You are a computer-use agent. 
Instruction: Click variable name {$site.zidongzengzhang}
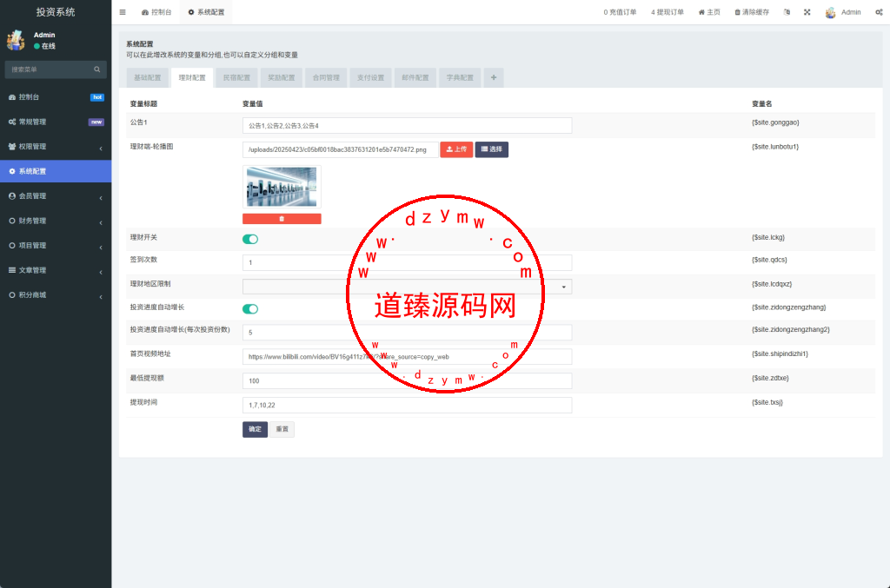pos(789,307)
